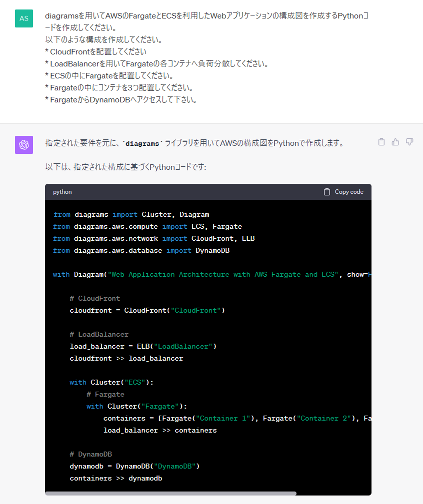Screen dimensions: 423x504
Task: Click the user initials badge above the prompt
Action: coord(23,18)
